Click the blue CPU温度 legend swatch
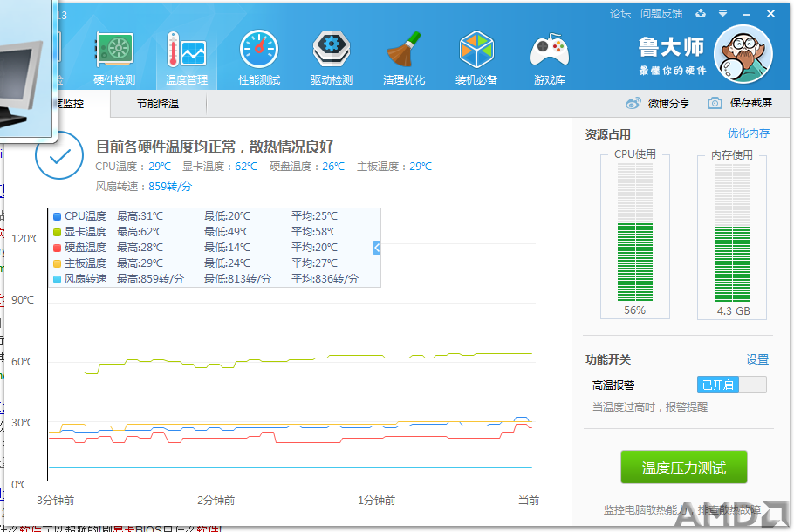Image resolution: width=794 pixels, height=532 pixels. (x=58, y=216)
